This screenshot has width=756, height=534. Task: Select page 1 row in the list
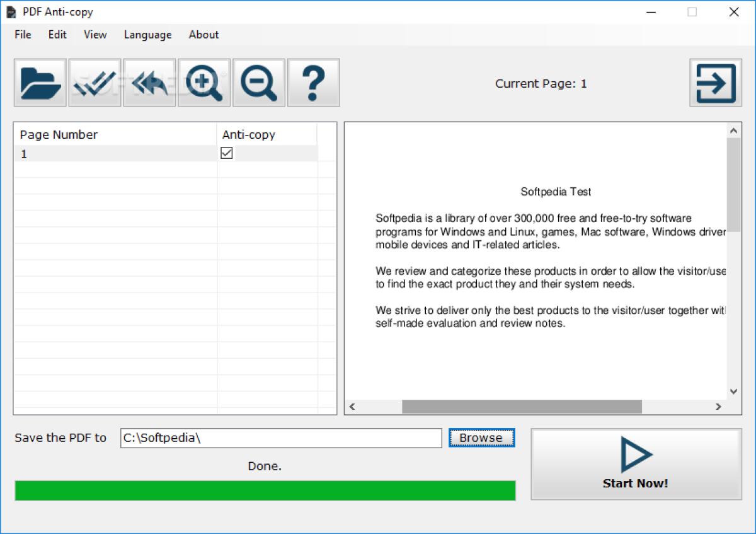click(x=113, y=154)
